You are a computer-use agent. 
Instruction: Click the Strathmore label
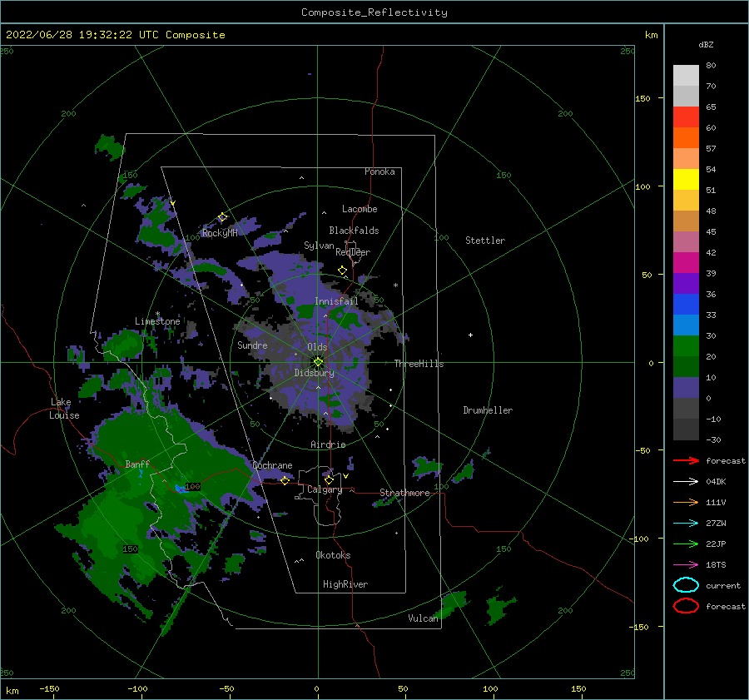coord(404,493)
